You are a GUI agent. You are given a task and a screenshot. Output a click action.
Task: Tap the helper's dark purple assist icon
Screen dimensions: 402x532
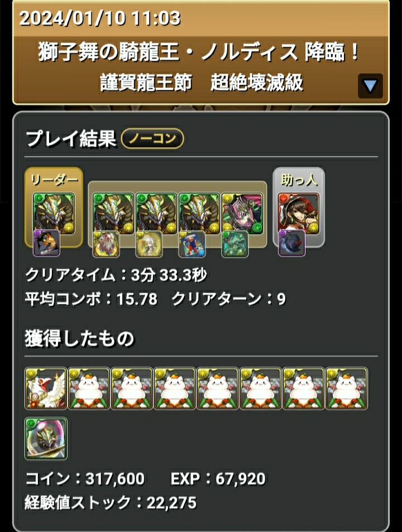pos(291,243)
